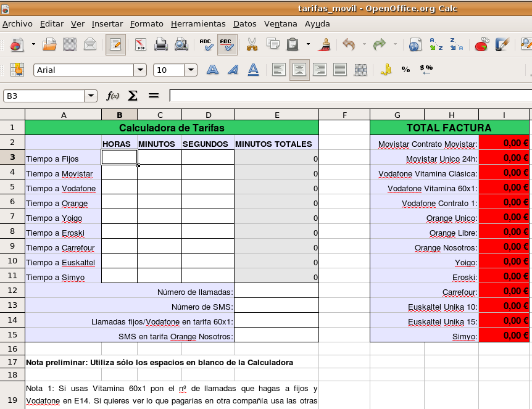This screenshot has height=409, width=532.
Task: Open the page preview
Action: coord(181,44)
